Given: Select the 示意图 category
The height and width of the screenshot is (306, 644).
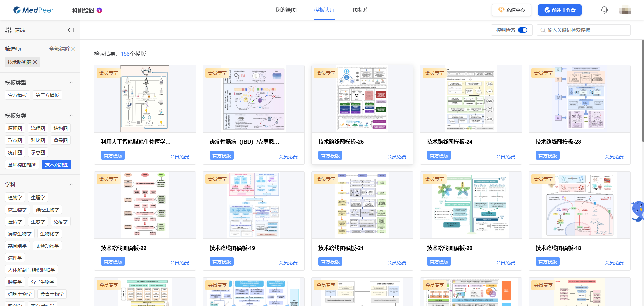Looking at the screenshot, I should pos(38,152).
